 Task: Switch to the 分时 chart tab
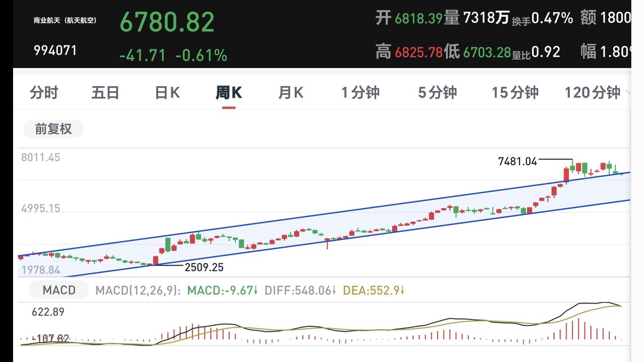[x=44, y=93]
